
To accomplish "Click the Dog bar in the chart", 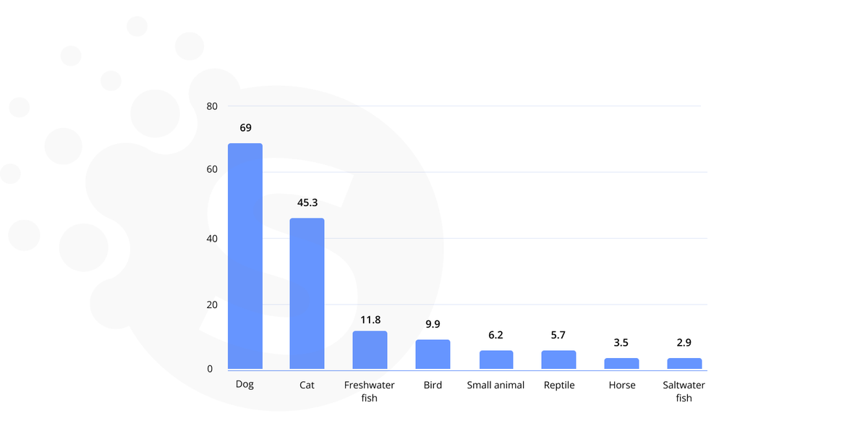I will pos(245,256).
